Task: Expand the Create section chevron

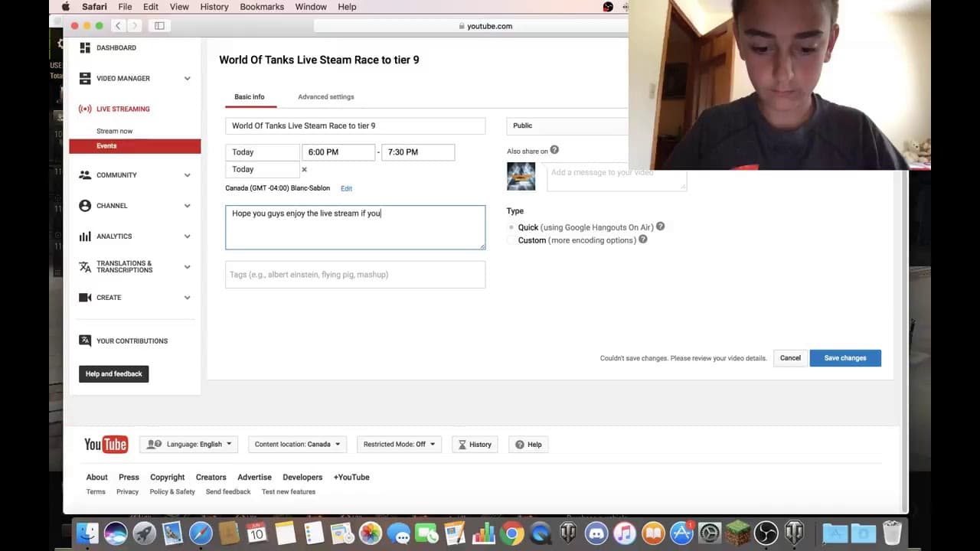Action: (187, 297)
